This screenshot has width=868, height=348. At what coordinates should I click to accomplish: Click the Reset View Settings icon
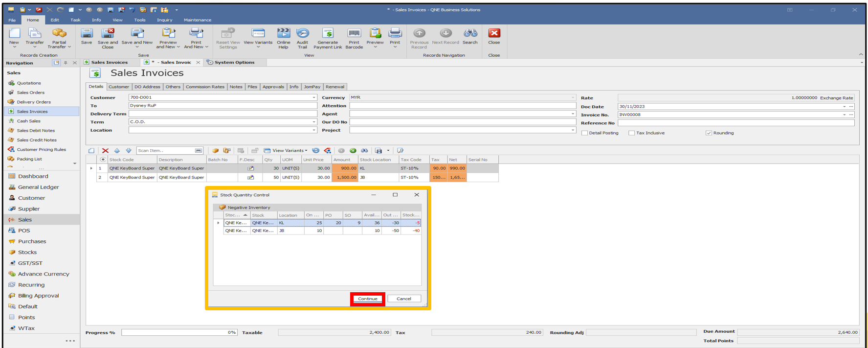228,33
